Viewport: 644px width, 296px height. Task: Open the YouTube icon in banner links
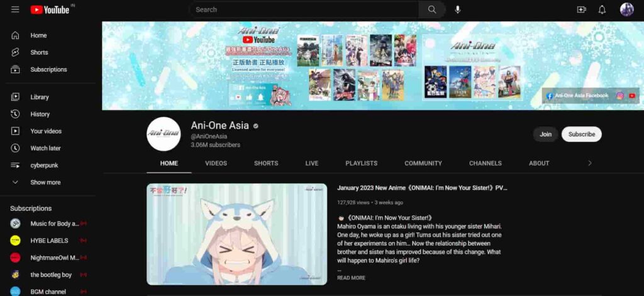(x=632, y=96)
